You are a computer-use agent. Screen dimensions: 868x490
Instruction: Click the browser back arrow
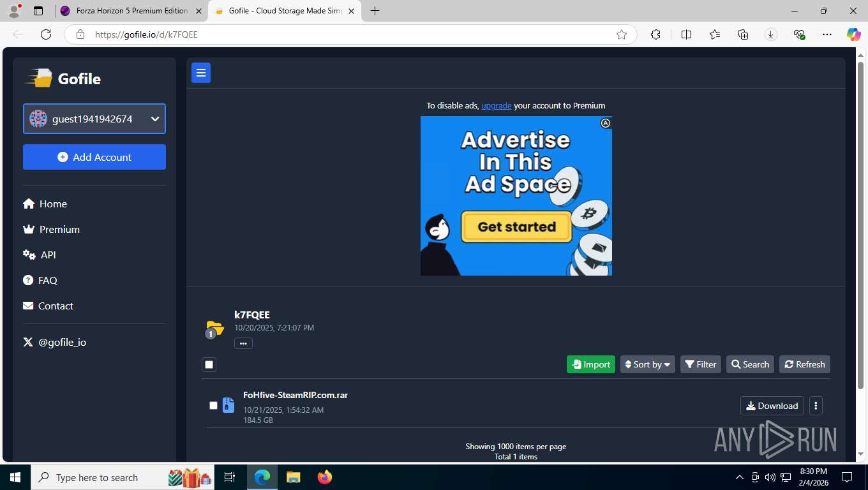[18, 34]
